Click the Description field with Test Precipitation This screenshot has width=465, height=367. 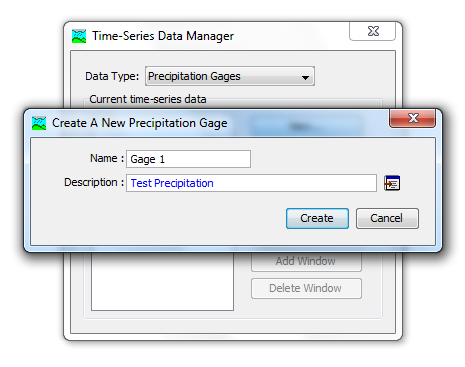coord(251,183)
